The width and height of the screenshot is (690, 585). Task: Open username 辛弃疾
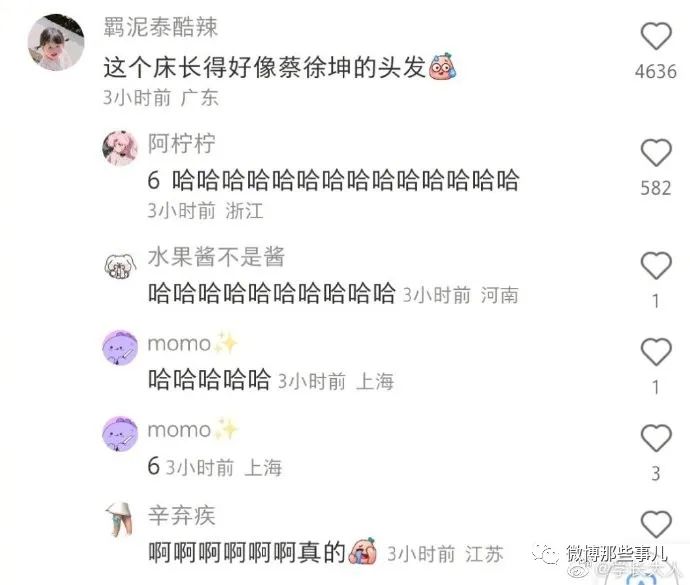pos(181,515)
